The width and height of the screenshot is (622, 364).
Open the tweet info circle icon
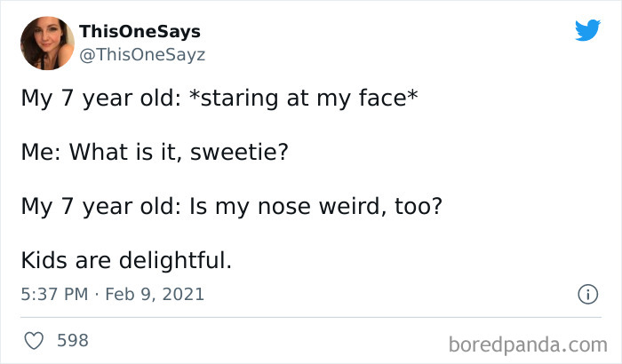(x=587, y=294)
